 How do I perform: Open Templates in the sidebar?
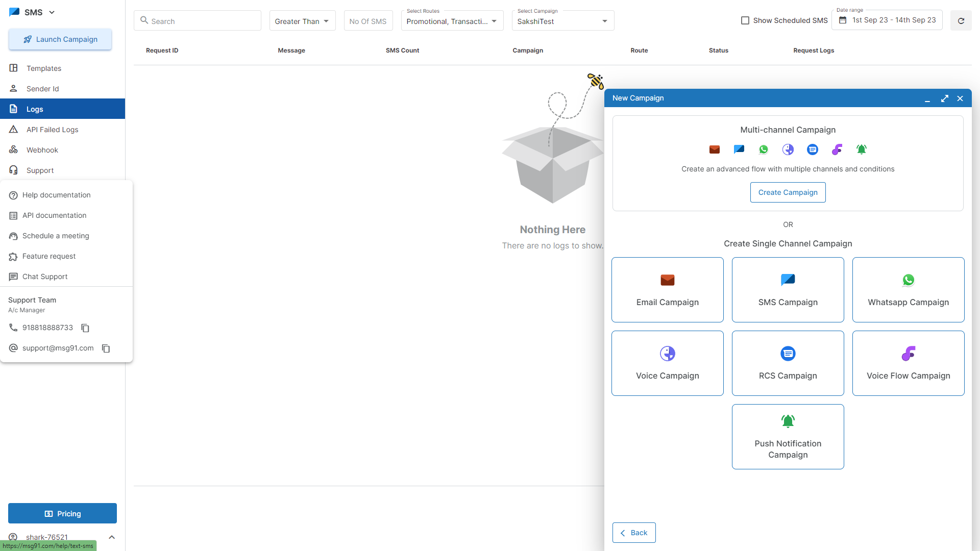pos(44,68)
